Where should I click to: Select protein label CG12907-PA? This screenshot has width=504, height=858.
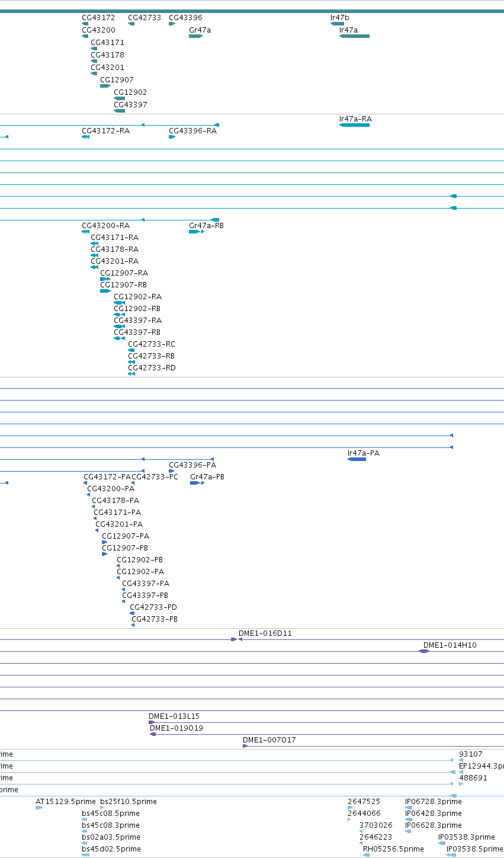[126, 536]
